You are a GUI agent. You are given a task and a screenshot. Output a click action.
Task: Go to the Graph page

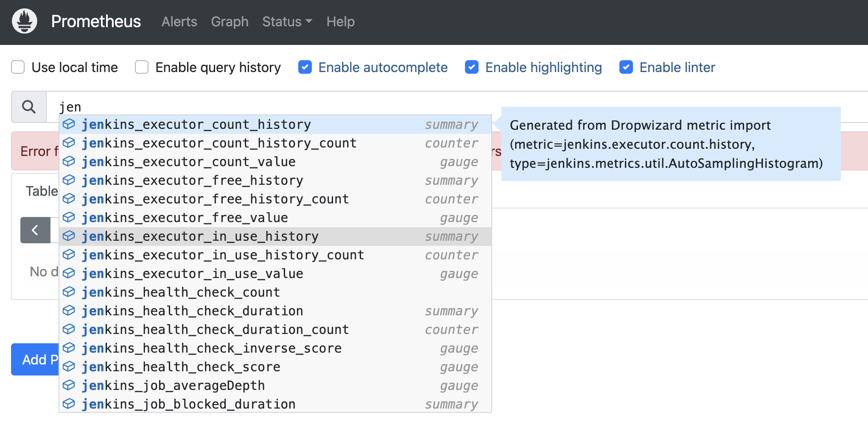coord(230,22)
